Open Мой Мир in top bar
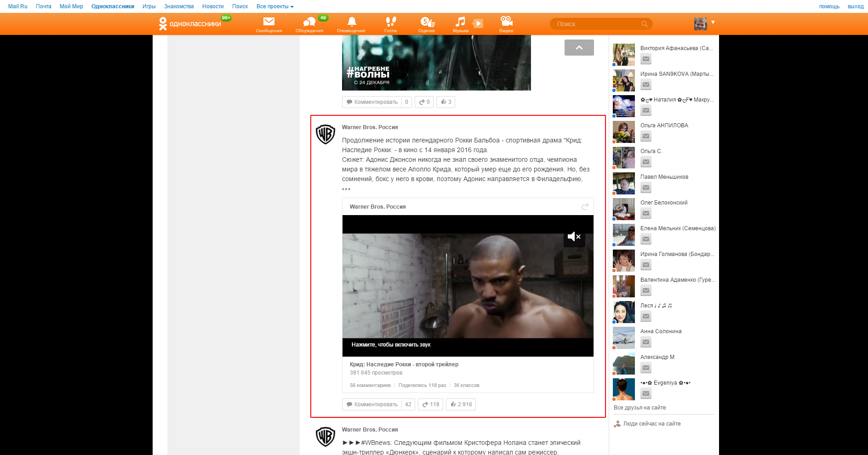The width and height of the screenshot is (868, 455). tap(71, 6)
